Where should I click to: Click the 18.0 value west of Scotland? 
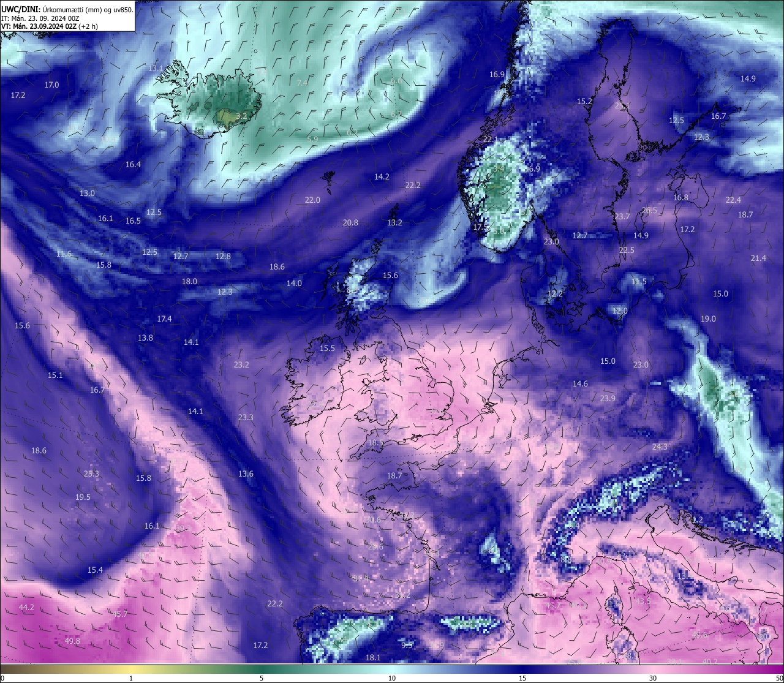[189, 281]
